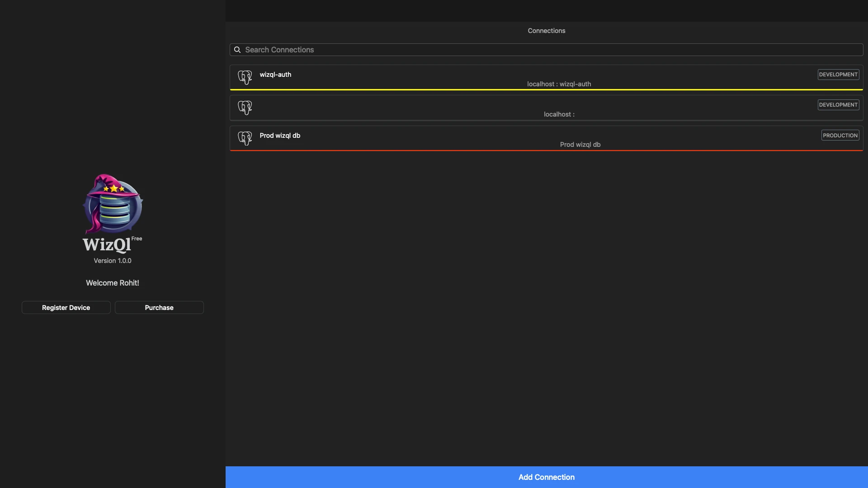This screenshot has height=488, width=868.
Task: Open the wizql-auth connection name
Action: point(275,75)
